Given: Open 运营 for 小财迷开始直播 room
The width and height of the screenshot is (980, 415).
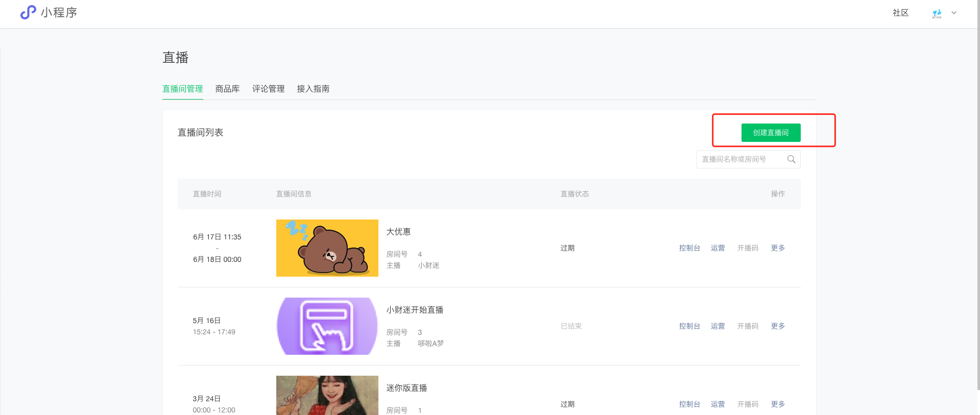Looking at the screenshot, I should coord(718,326).
